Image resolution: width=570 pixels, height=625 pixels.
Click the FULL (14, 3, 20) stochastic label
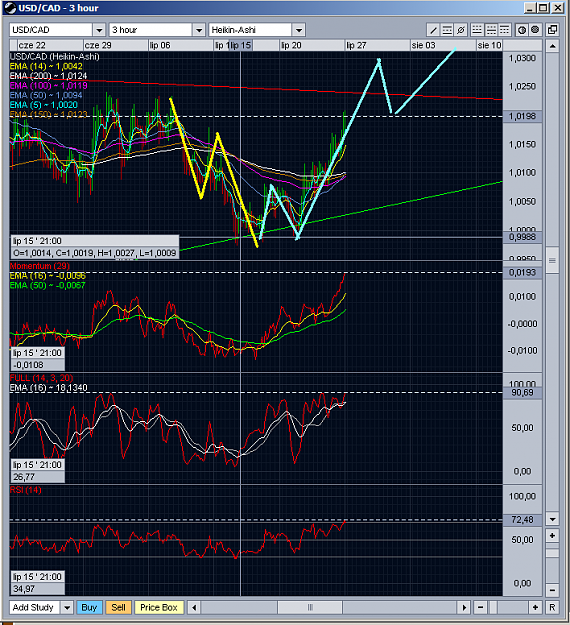point(41,378)
